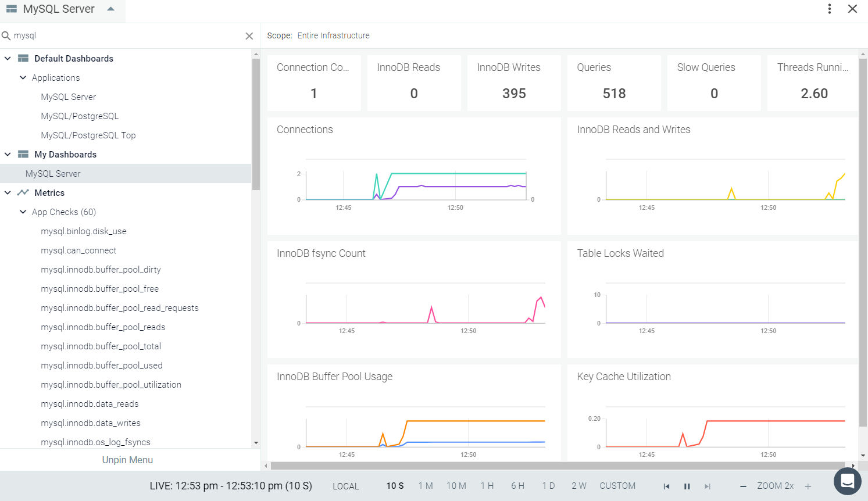Select the 1 D time range
868x501 pixels.
coord(548,486)
